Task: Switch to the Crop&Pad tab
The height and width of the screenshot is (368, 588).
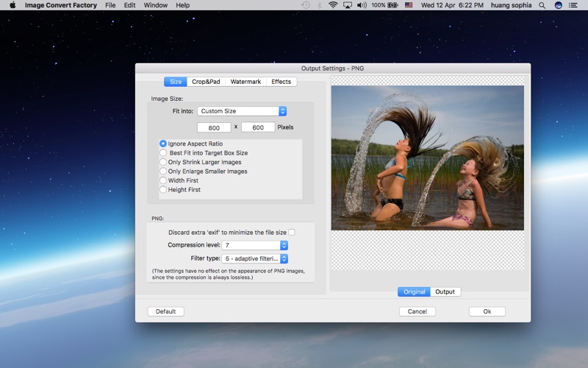Action: click(206, 82)
